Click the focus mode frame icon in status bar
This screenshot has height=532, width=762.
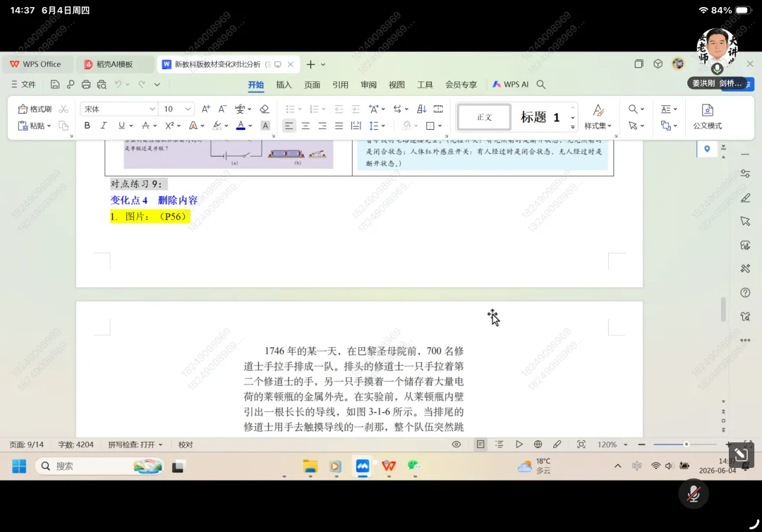[x=581, y=444]
